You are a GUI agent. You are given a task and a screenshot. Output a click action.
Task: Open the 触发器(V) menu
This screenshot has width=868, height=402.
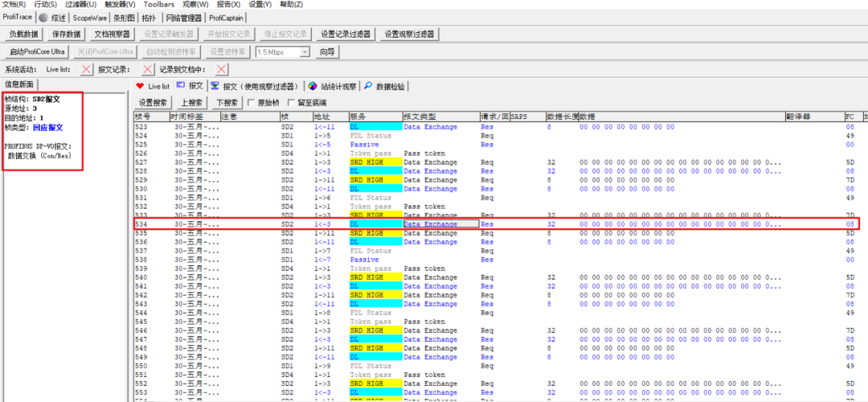(120, 5)
